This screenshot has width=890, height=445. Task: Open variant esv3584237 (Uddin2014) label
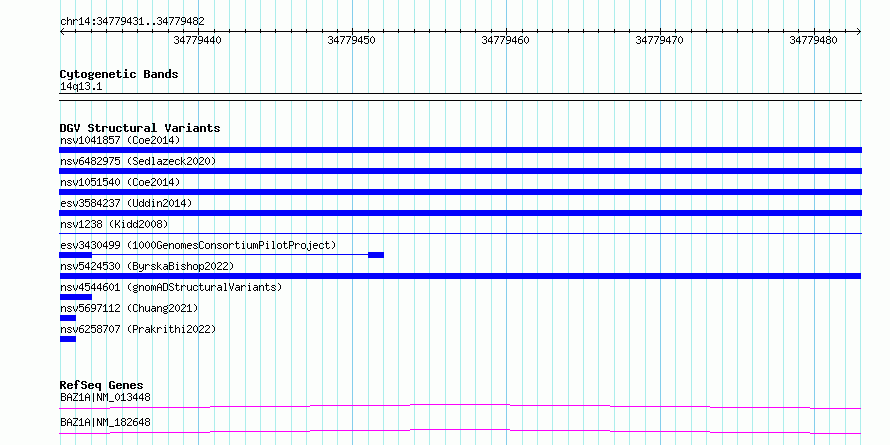(x=126, y=203)
